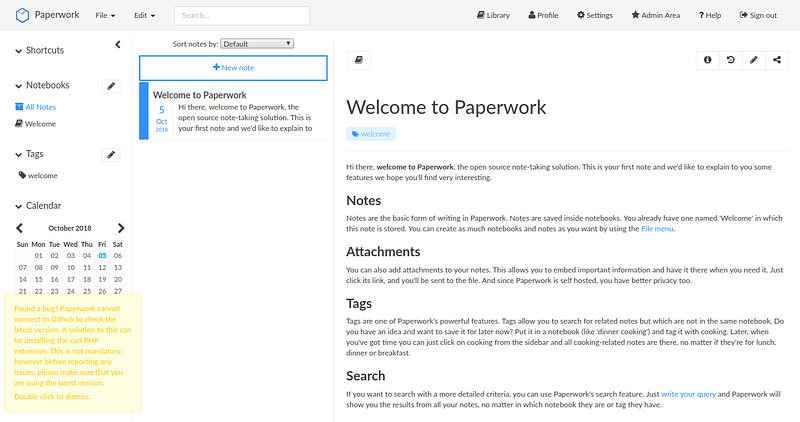Open the Library page
Viewport: 800px width, 422px height.
click(x=493, y=15)
